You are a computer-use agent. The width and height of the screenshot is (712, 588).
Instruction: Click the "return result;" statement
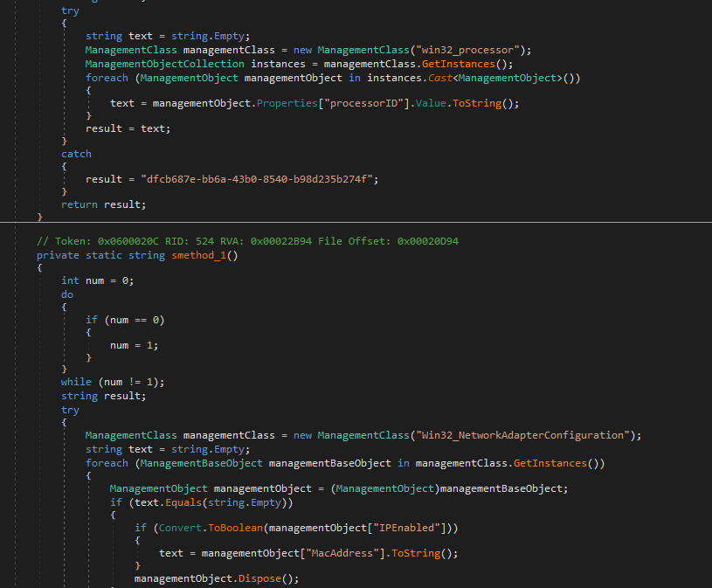[x=104, y=204]
